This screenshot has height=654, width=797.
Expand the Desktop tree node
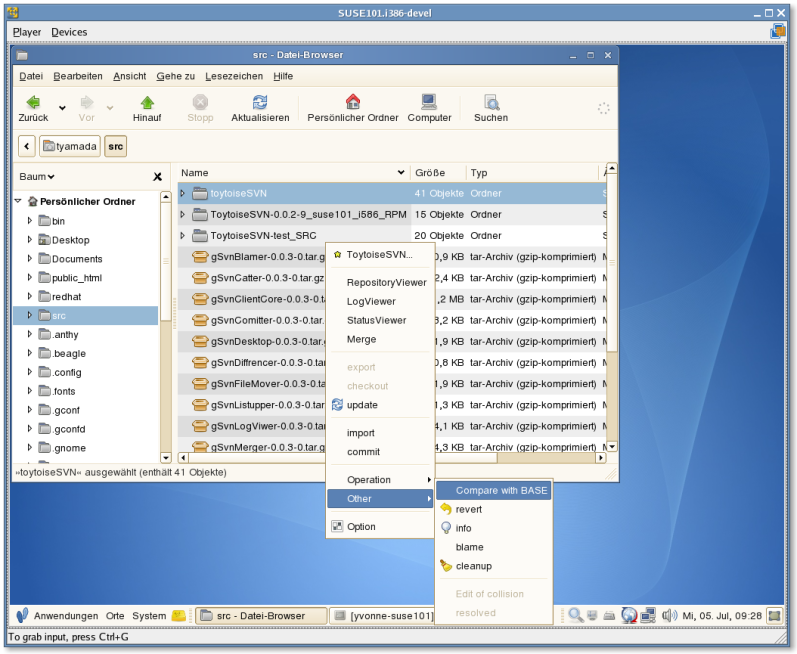tap(29, 239)
